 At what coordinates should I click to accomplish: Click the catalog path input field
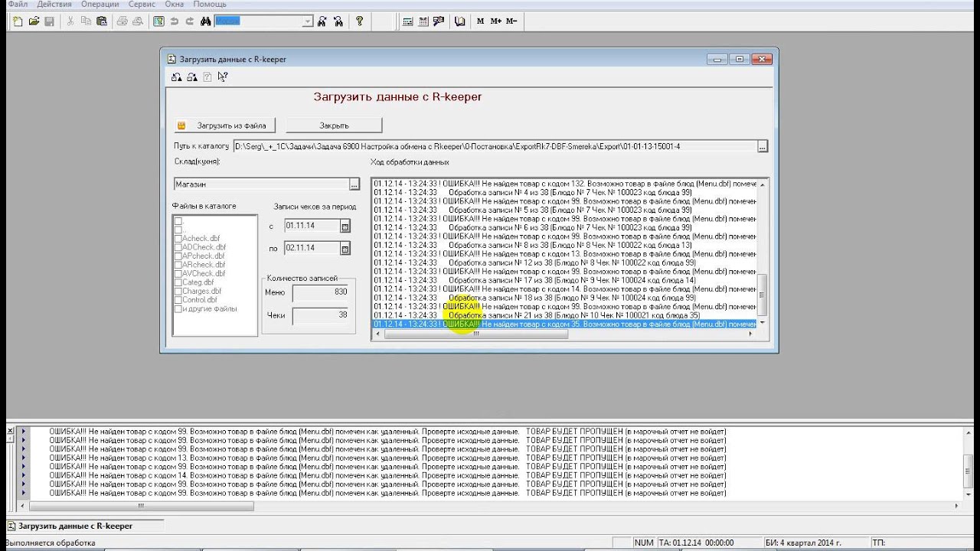point(495,146)
